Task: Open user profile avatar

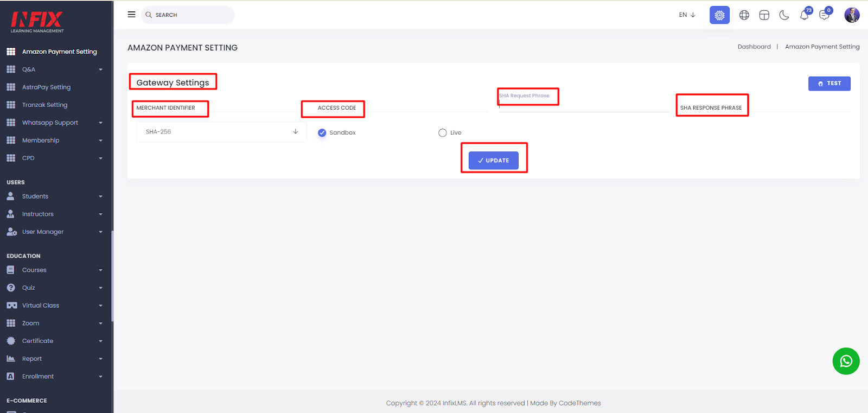Action: [852, 15]
